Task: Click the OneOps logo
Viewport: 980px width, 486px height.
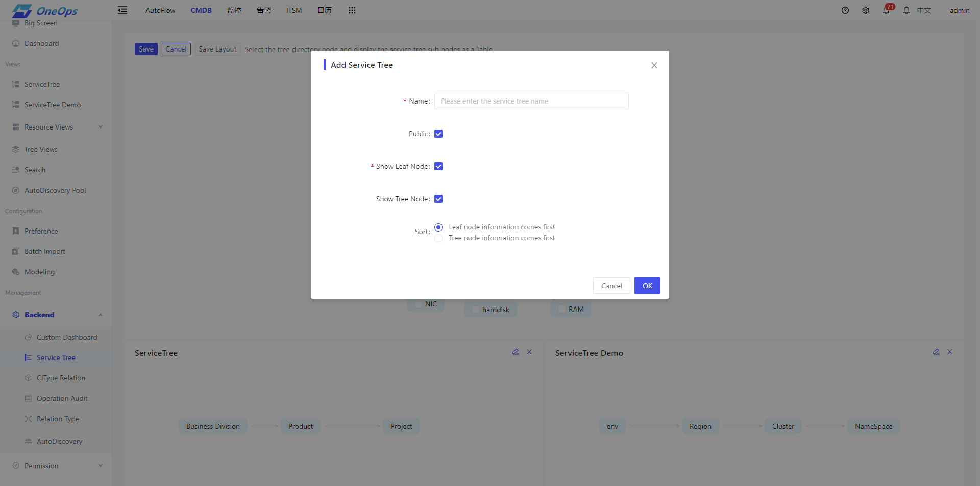Action: [x=45, y=11]
